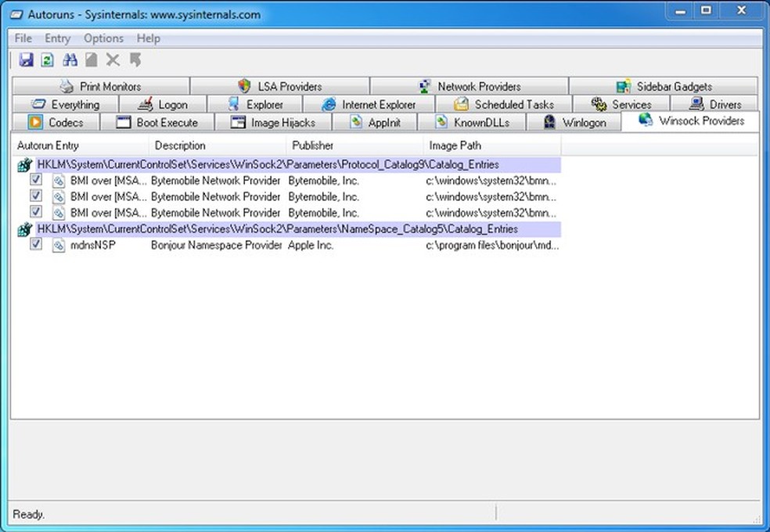Close the Autoruns window
770x532 pixels.
coord(742,11)
